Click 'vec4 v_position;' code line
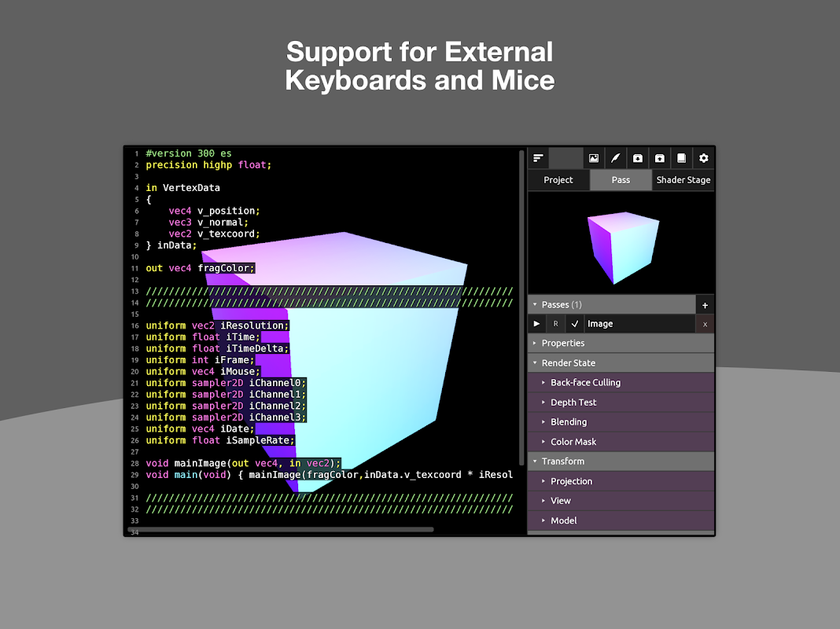 click(214, 211)
